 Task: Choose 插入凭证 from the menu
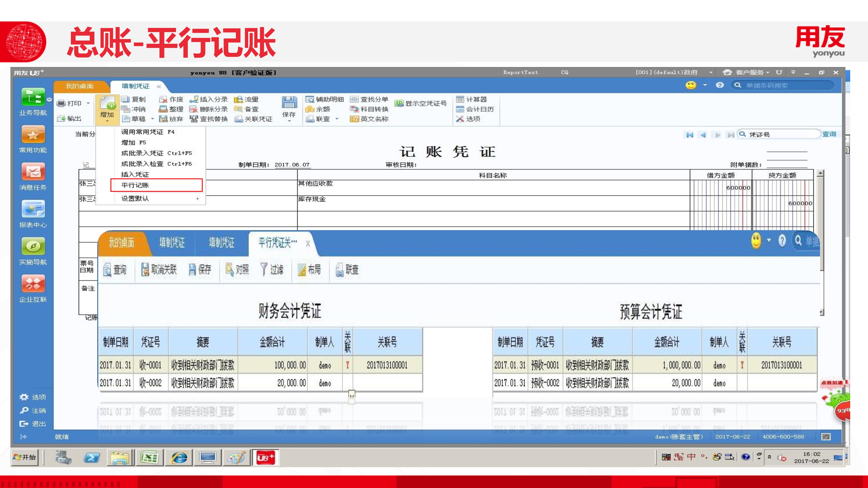pyautogui.click(x=135, y=174)
